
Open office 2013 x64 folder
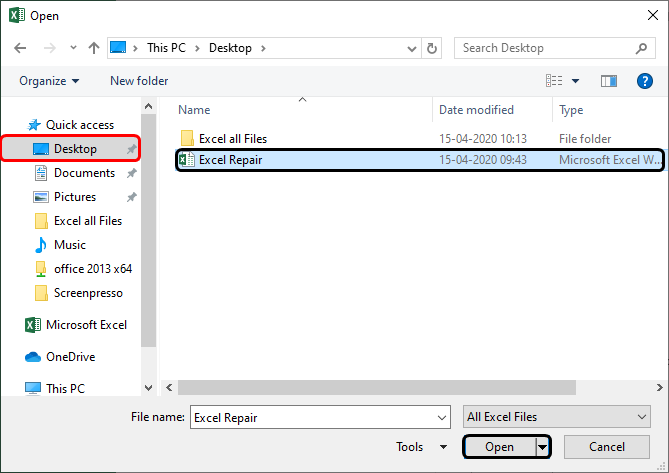click(93, 269)
